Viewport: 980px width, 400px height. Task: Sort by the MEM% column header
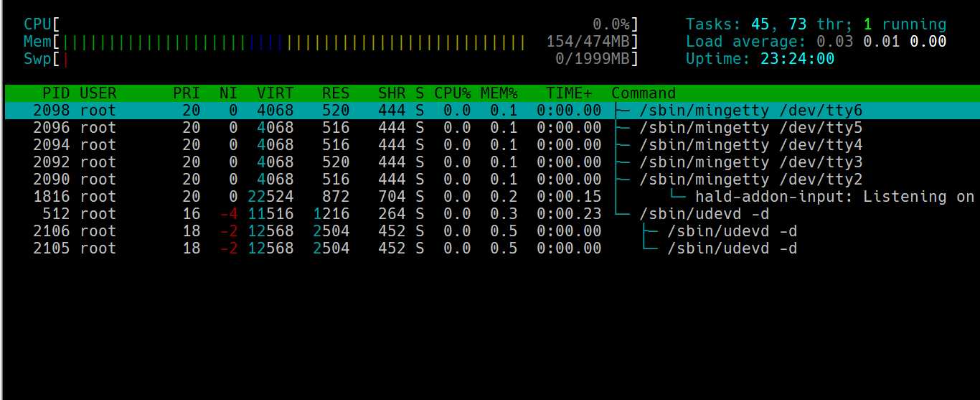coord(499,93)
